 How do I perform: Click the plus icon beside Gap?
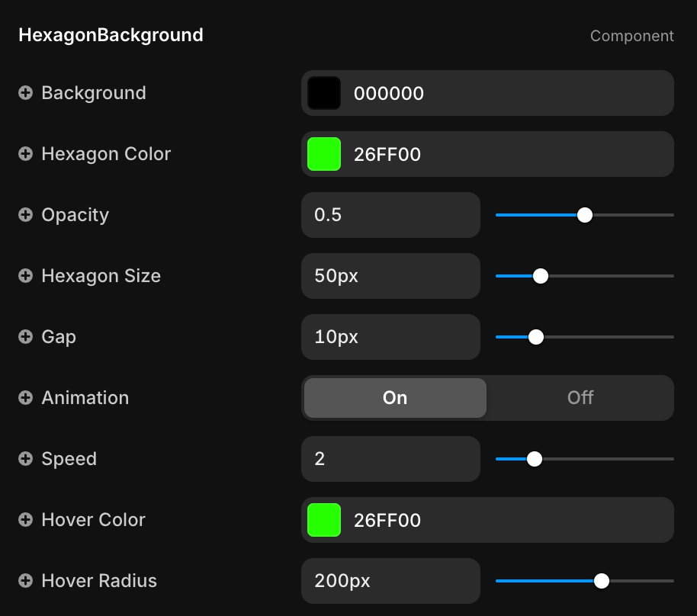click(26, 337)
